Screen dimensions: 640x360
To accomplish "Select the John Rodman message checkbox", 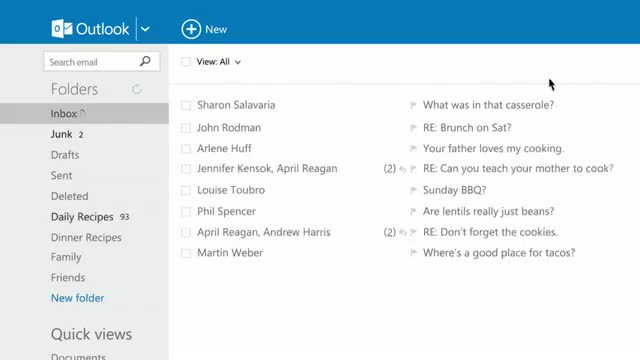I will pyautogui.click(x=186, y=128).
